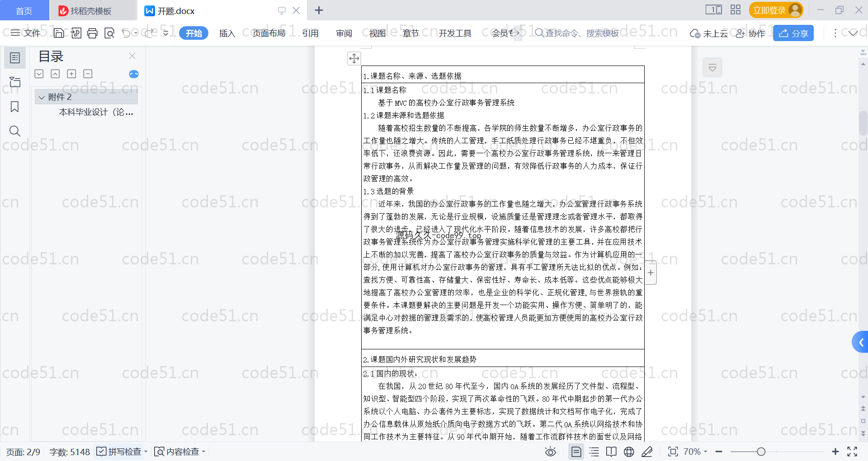Click demote level minus icon
The width and height of the screenshot is (868, 461).
(x=88, y=74)
